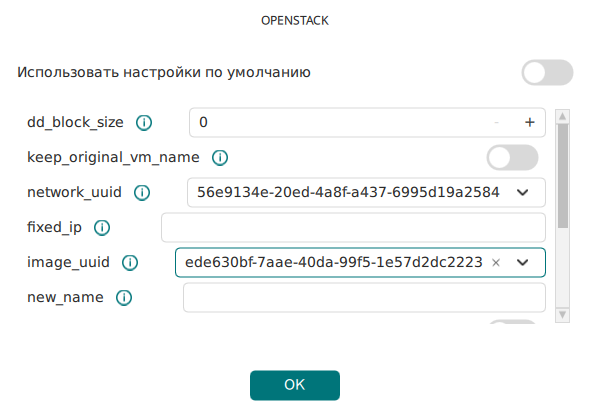Show info icon next to keep_original_vm_name
Image resolution: width=590 pixels, height=411 pixels.
220,158
